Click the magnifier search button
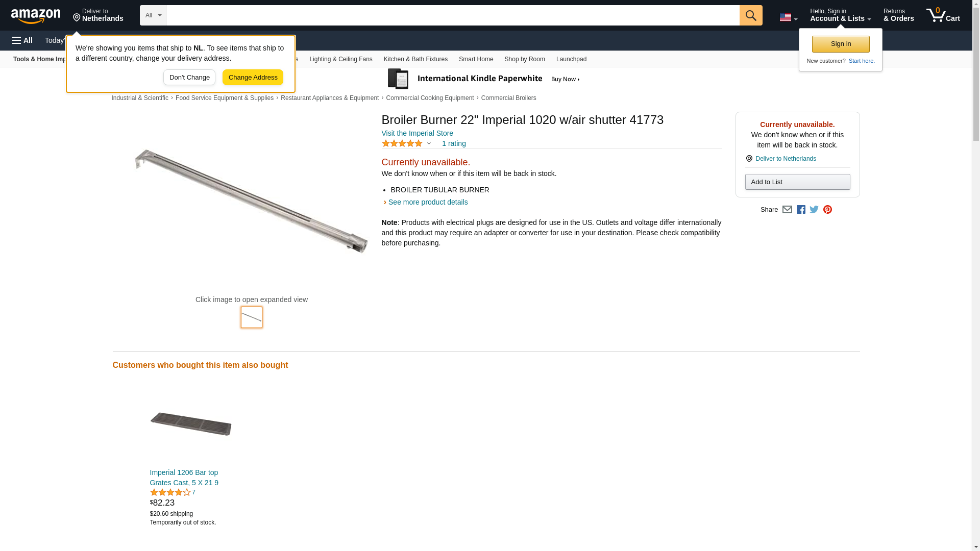 point(750,15)
